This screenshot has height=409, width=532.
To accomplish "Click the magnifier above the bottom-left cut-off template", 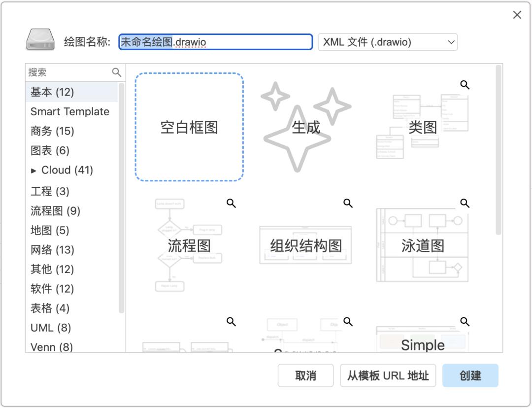I will [231, 321].
